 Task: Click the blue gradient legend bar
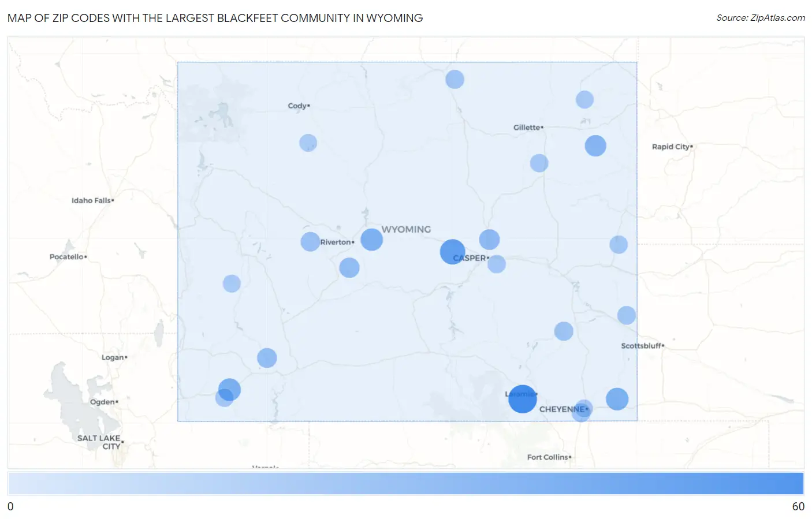click(405, 483)
